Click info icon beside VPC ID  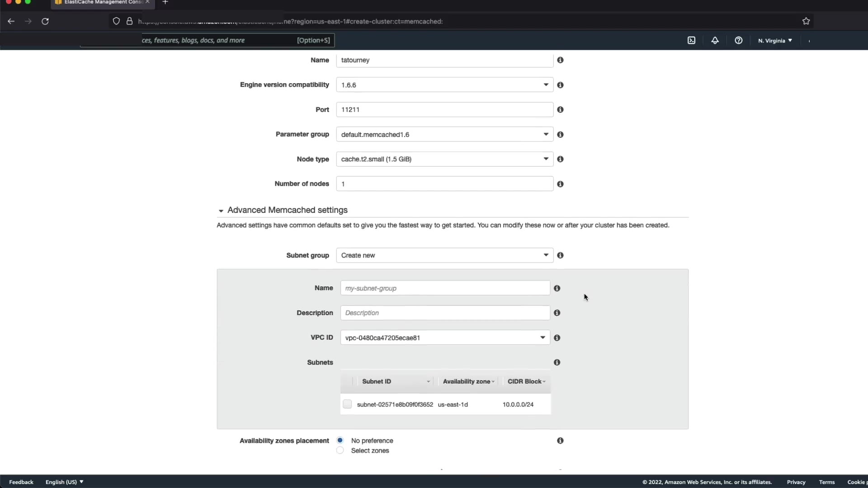pyautogui.click(x=557, y=338)
